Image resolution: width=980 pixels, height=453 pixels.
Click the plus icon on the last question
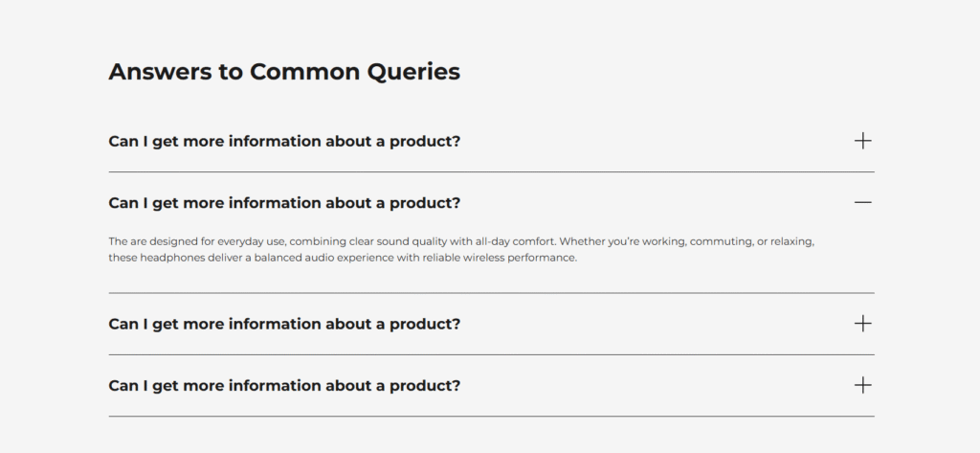point(862,385)
